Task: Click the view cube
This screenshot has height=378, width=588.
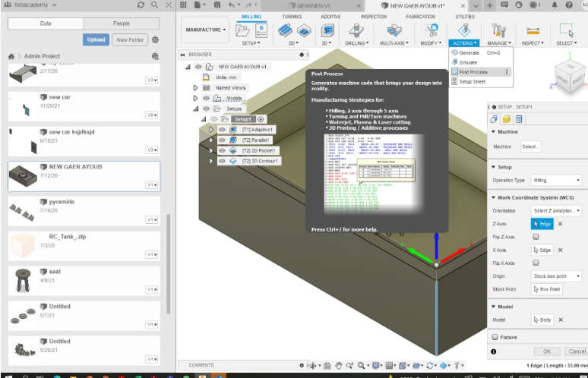Action: click(x=570, y=77)
